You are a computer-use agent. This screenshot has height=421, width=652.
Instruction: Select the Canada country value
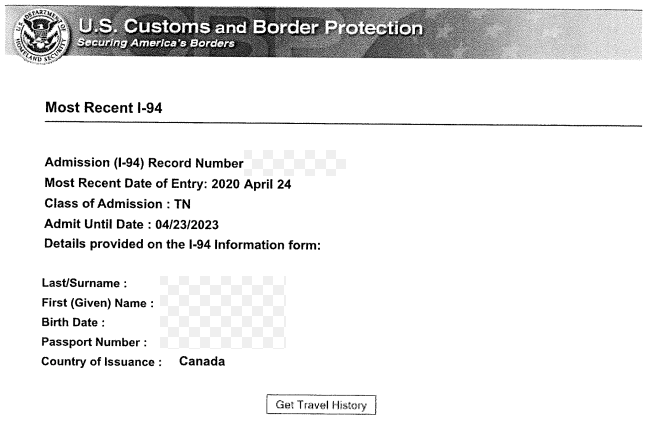pos(202,361)
